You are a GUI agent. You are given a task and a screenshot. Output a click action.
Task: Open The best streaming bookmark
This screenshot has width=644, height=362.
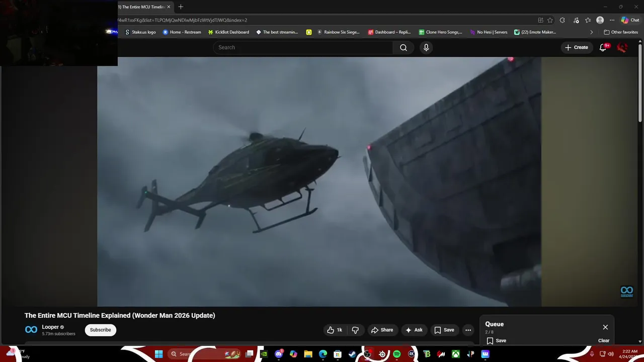pyautogui.click(x=277, y=32)
